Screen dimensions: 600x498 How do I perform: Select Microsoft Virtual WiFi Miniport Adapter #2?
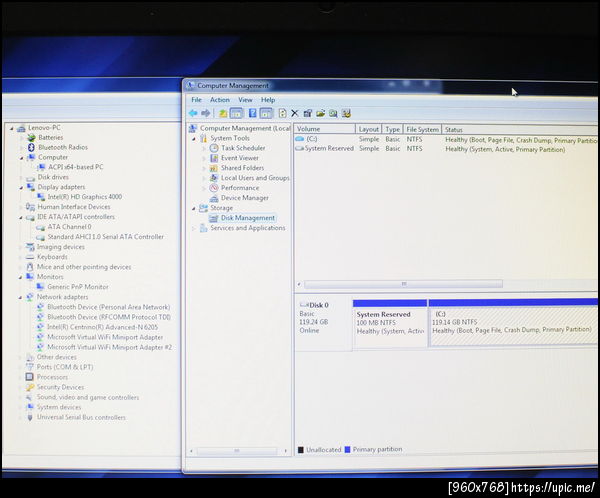(109, 348)
